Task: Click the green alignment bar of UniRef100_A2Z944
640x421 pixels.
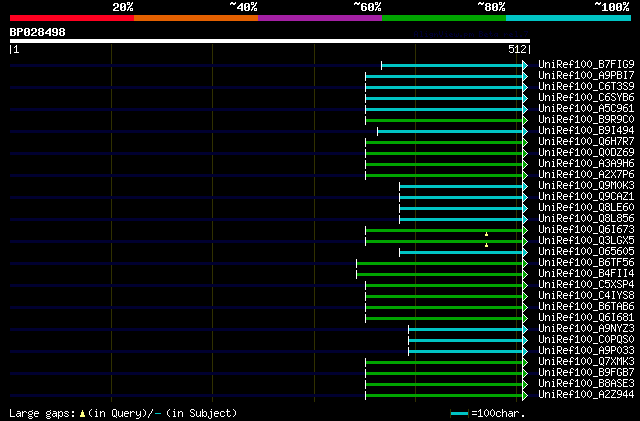Action: pos(447,396)
